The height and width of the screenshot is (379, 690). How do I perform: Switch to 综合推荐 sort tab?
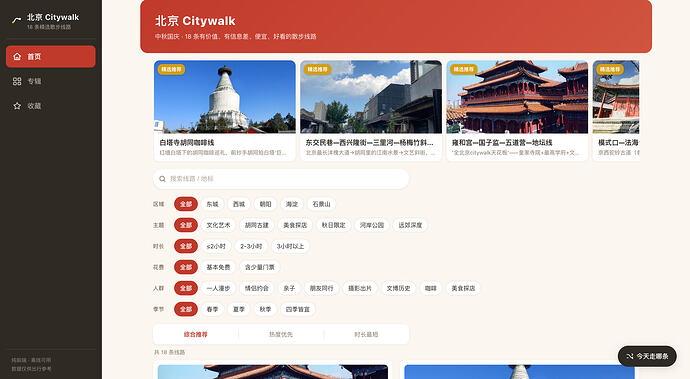pos(195,335)
